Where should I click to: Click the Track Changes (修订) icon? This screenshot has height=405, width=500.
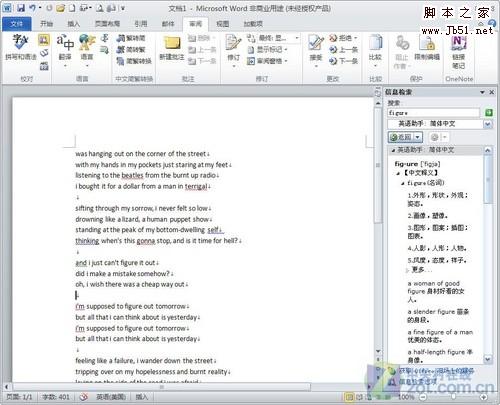tap(233, 43)
